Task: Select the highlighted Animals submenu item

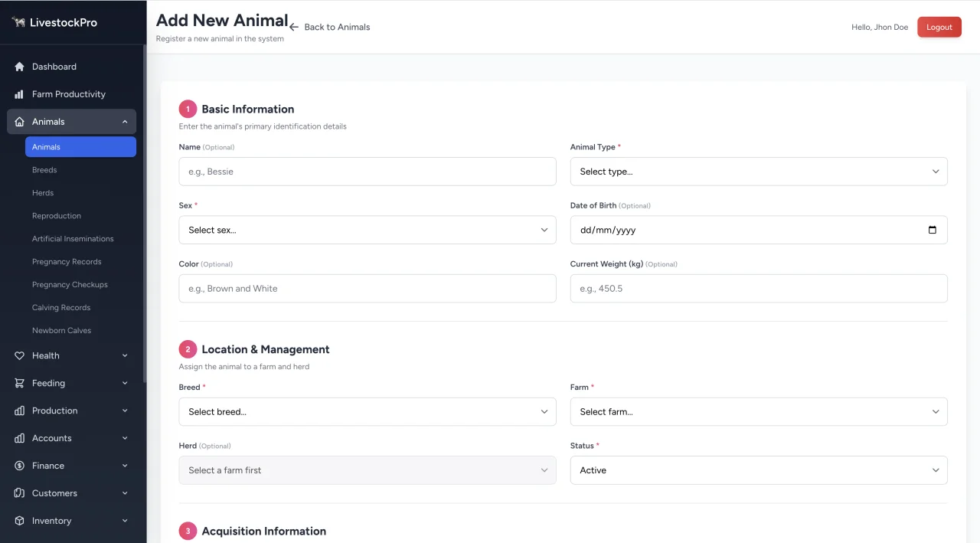Action: pos(80,147)
